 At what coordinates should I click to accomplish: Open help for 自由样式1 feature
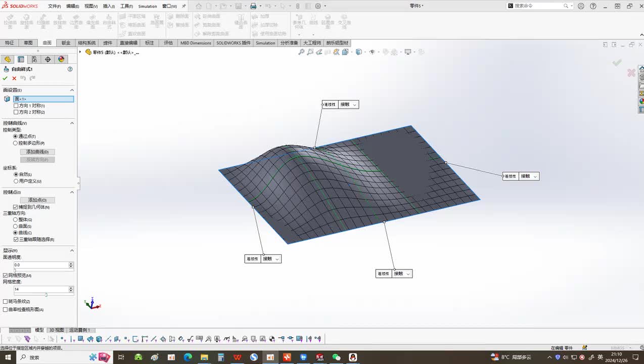pyautogui.click(x=70, y=69)
